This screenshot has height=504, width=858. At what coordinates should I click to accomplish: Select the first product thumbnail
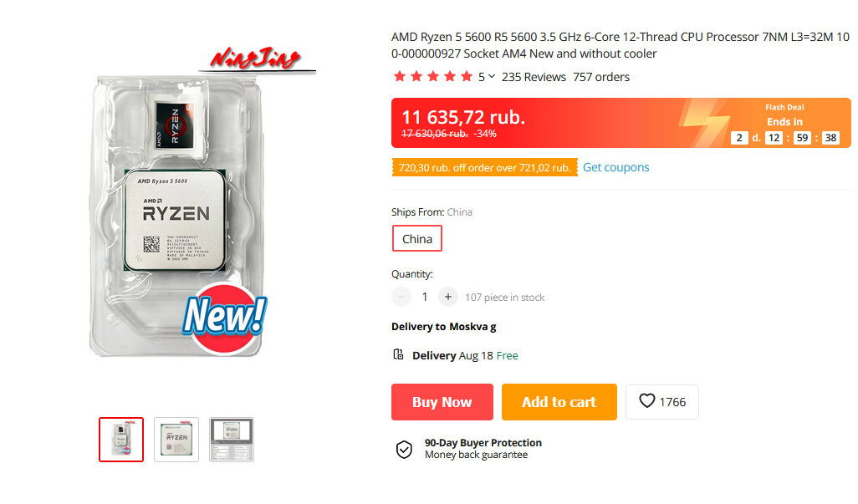click(121, 440)
